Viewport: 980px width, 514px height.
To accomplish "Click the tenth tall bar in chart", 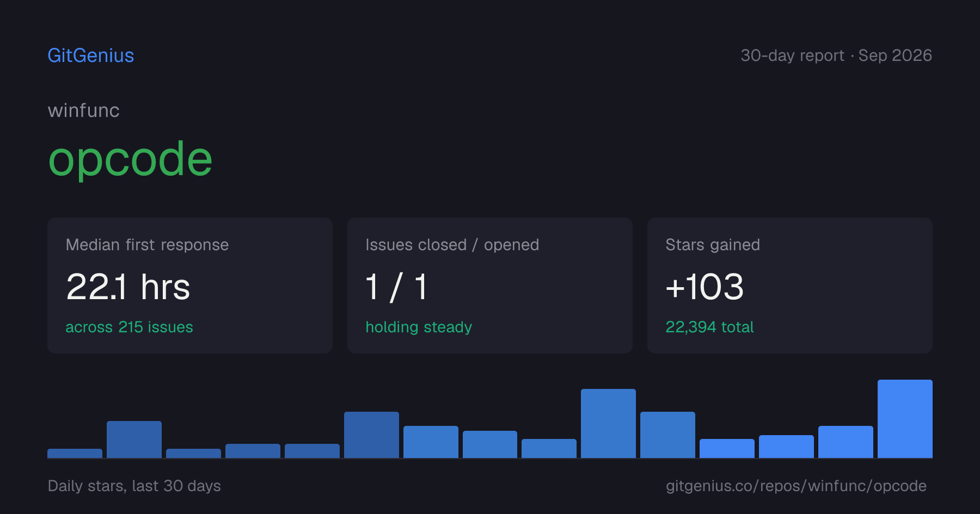I will pyautogui.click(x=608, y=423).
